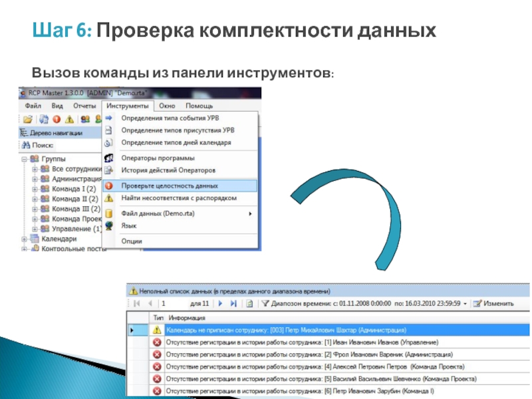This screenshot has width=532, height=399.
Task: Go to next record arrow
Action: click(220, 303)
